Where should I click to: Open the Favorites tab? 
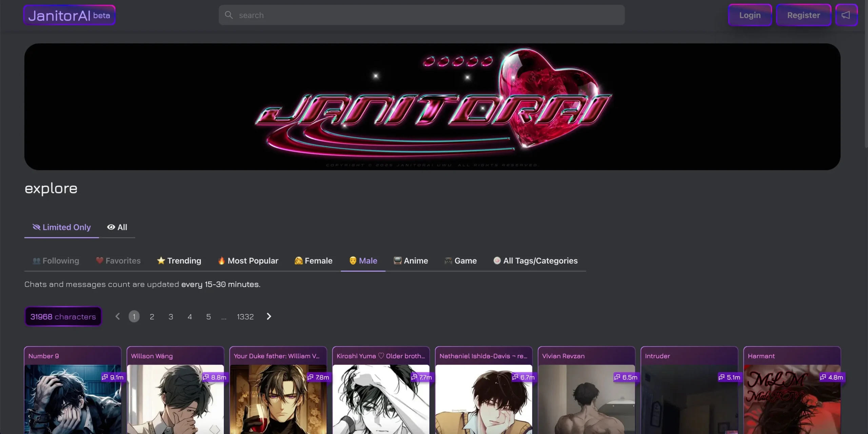point(118,261)
